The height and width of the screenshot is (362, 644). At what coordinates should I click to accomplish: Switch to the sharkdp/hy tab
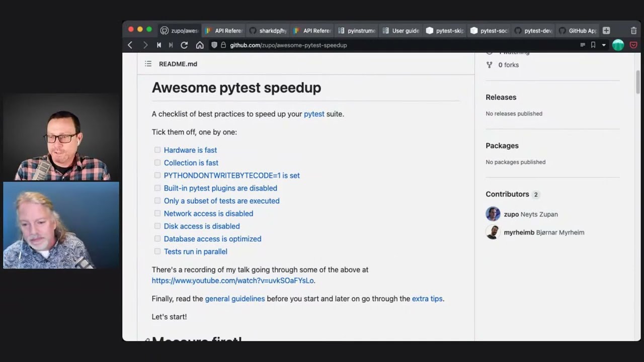tap(268, 31)
